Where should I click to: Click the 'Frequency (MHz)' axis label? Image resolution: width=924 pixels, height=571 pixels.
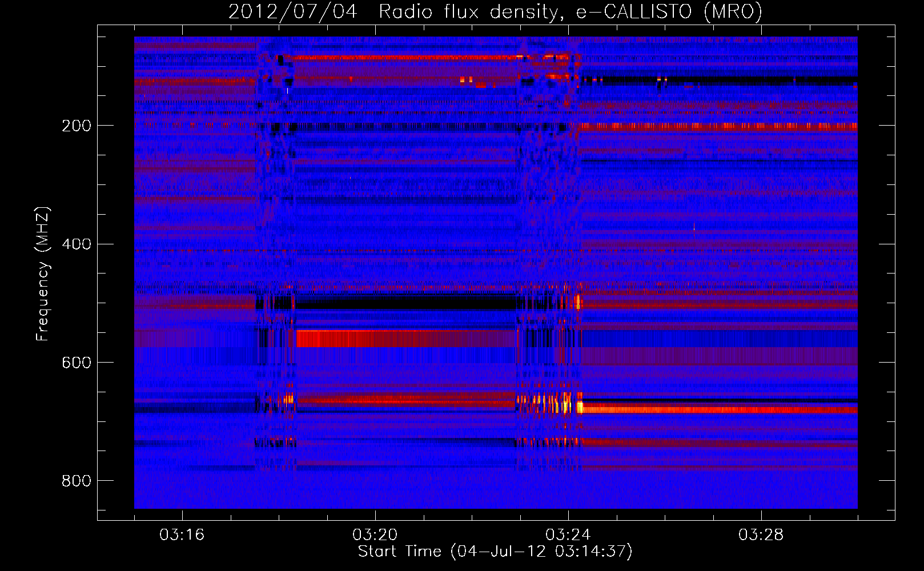point(43,274)
